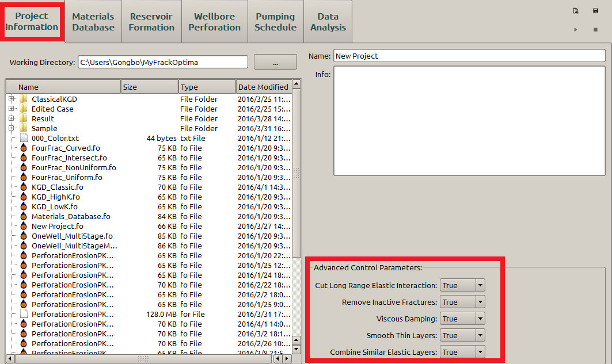Open the Materials Database tab
The width and height of the screenshot is (612, 364).
click(93, 22)
